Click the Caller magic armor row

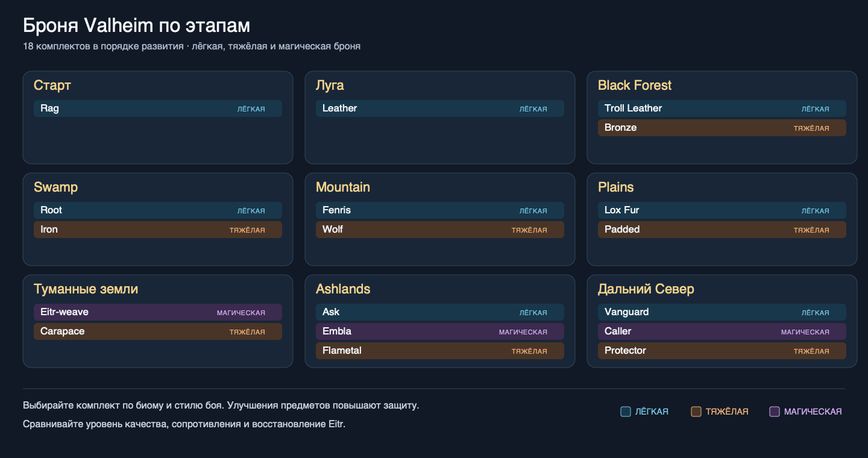[722, 331]
